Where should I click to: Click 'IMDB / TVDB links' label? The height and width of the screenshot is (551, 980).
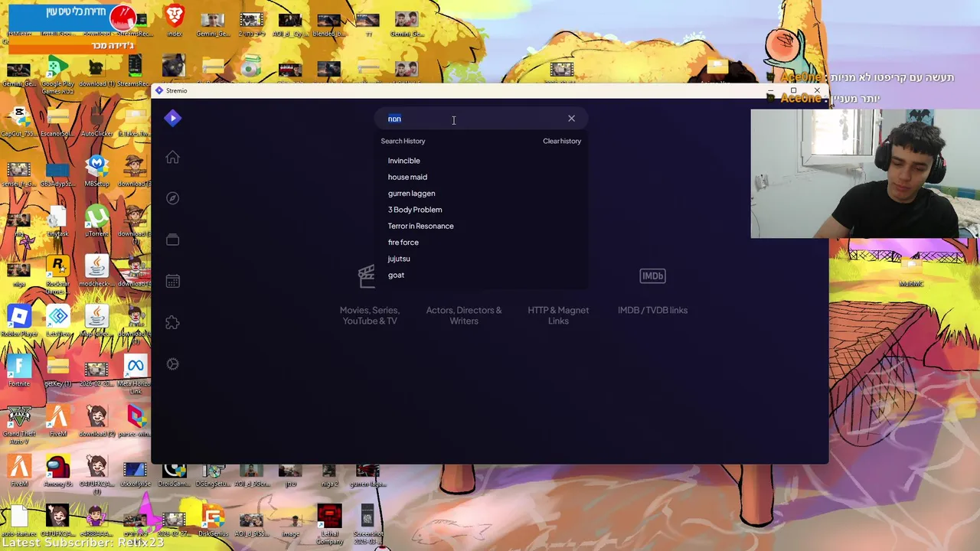coord(652,310)
